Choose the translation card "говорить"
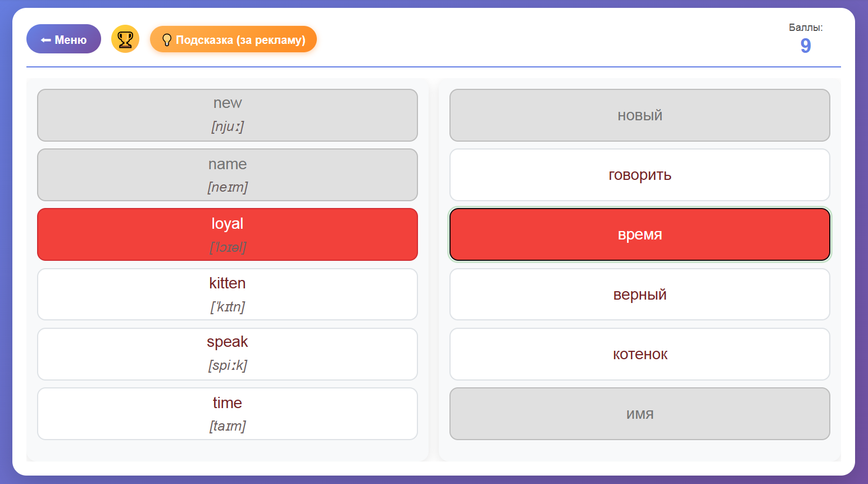This screenshot has height=484, width=868. 639,175
